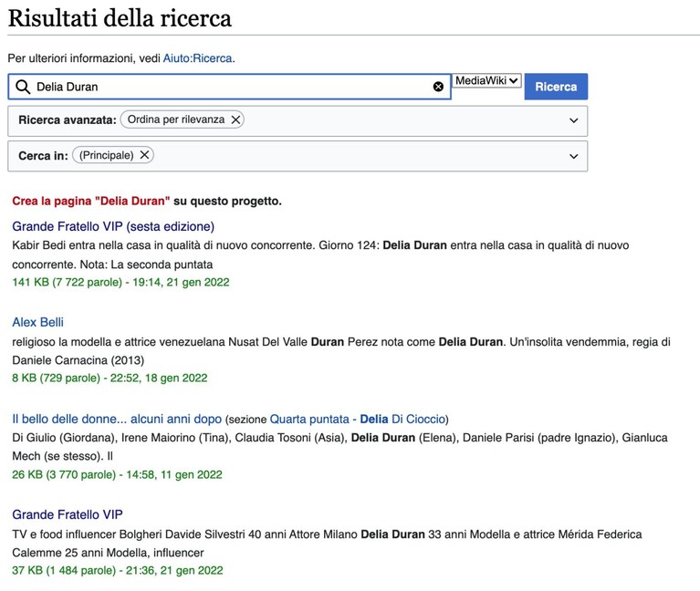The width and height of the screenshot is (700, 591).
Task: Click text '37 KB (1 484 parole) - 21:36, 21 gen 2022'
Action: coord(118,571)
